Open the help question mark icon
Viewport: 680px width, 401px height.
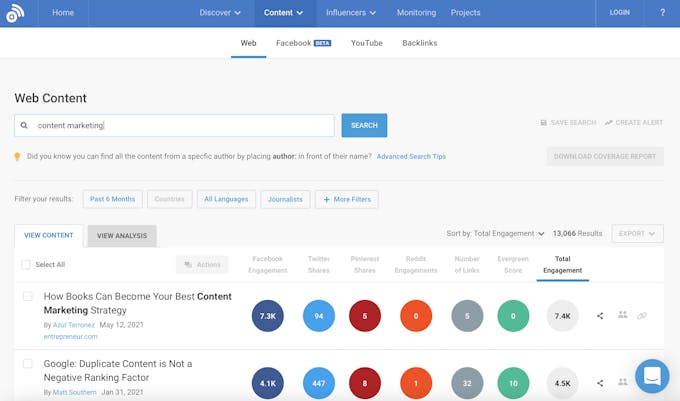point(662,13)
